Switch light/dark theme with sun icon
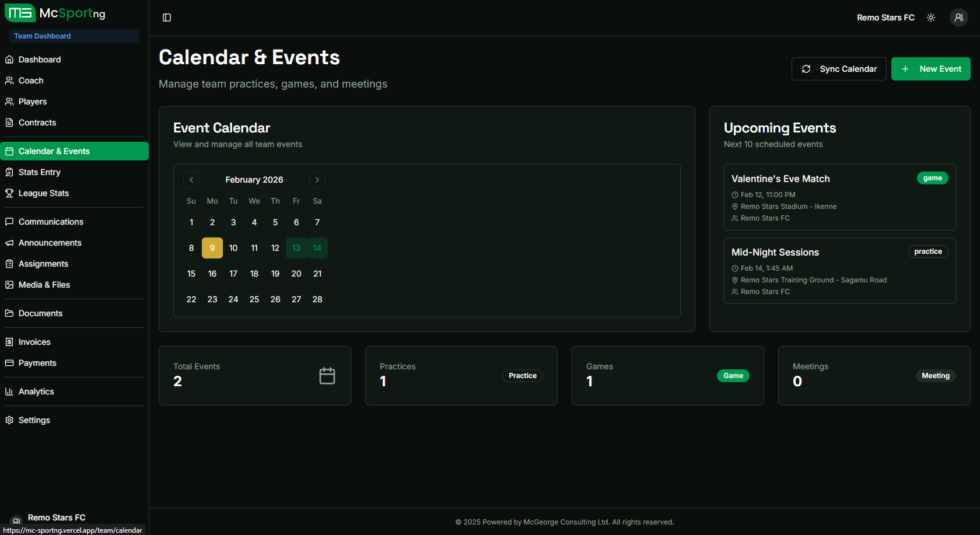The image size is (980, 535). pyautogui.click(x=931, y=18)
